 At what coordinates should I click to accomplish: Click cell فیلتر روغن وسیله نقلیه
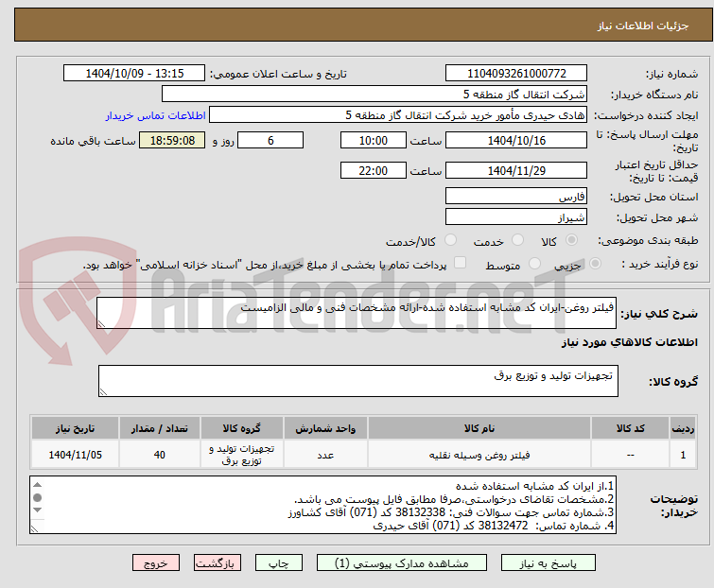click(479, 455)
